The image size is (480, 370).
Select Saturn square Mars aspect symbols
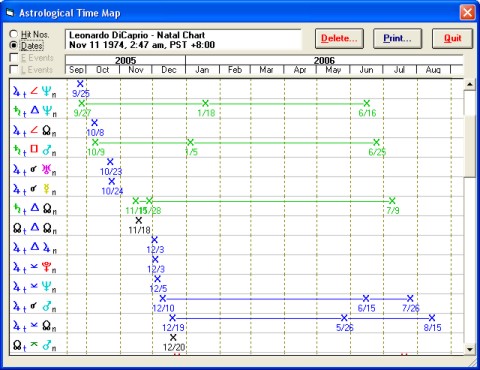35,150
